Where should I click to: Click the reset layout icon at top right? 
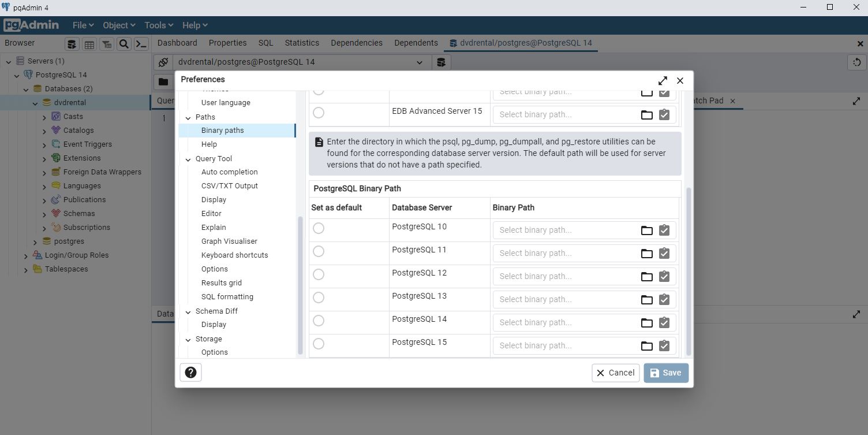point(857,62)
